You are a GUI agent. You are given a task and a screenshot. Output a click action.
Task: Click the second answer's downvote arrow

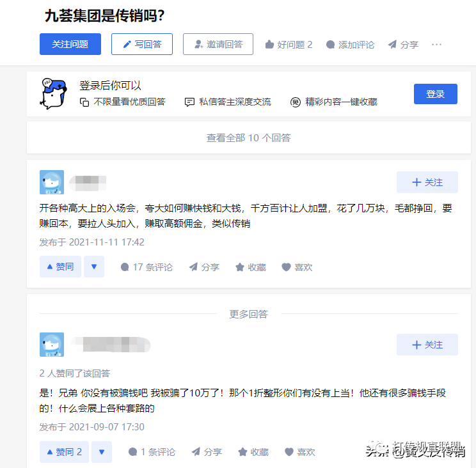pyautogui.click(x=102, y=452)
